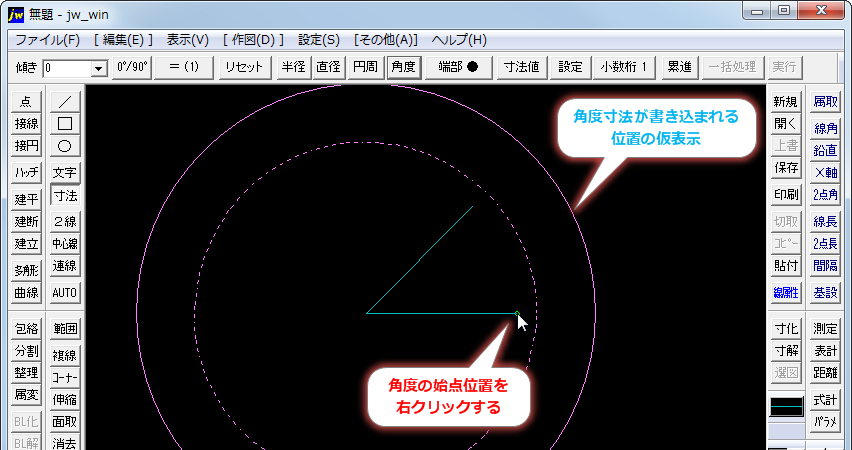This screenshot has height=450, width=852.
Task: Switch the 端部 ● end mark style
Action: click(x=458, y=67)
